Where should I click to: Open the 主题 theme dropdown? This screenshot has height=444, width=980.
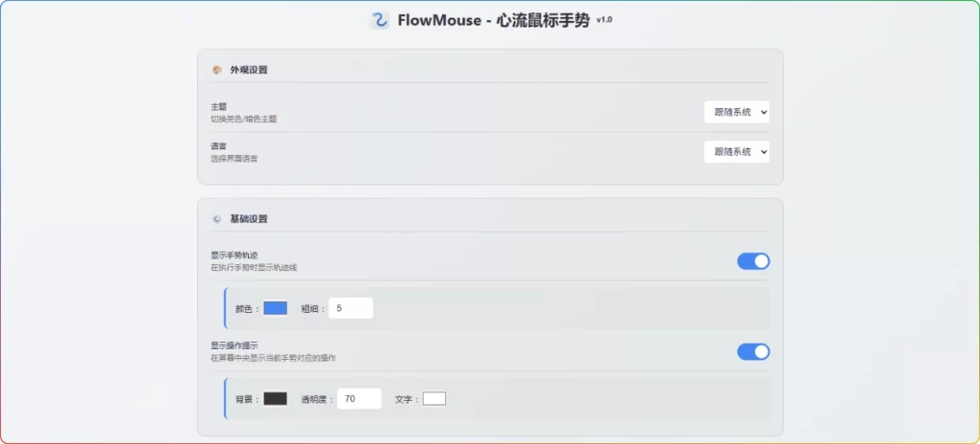click(736, 113)
